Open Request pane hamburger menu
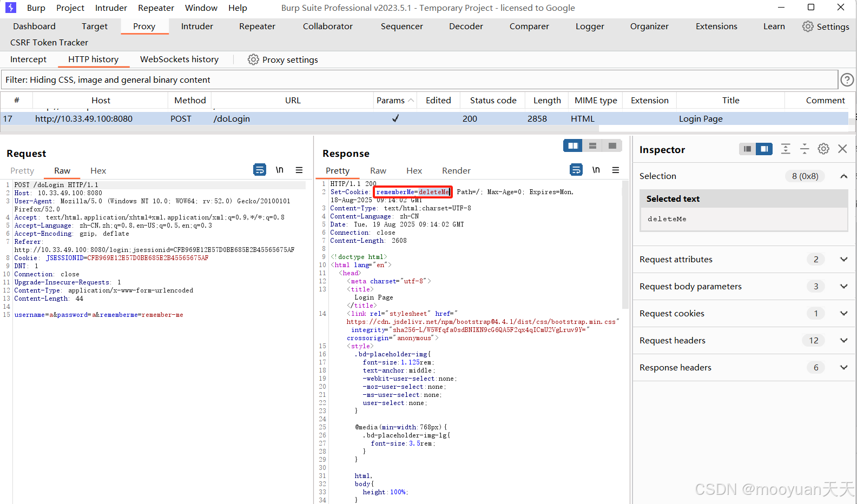 pyautogui.click(x=299, y=170)
